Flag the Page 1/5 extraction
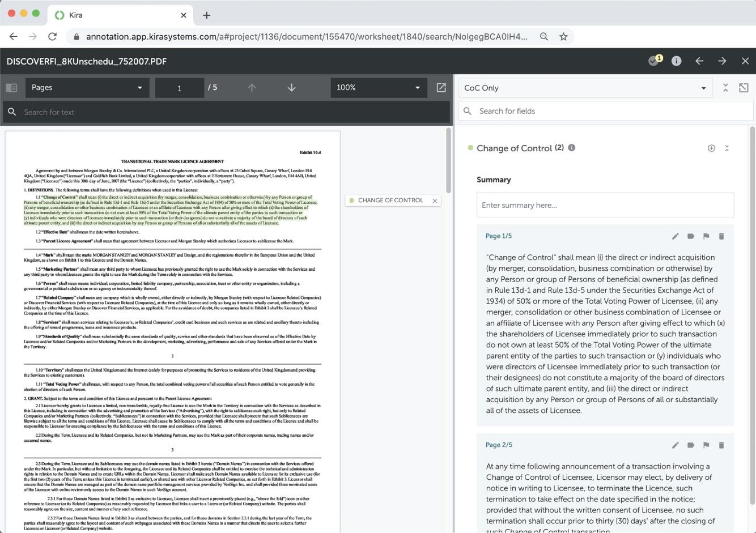The image size is (756, 533). pos(706,236)
